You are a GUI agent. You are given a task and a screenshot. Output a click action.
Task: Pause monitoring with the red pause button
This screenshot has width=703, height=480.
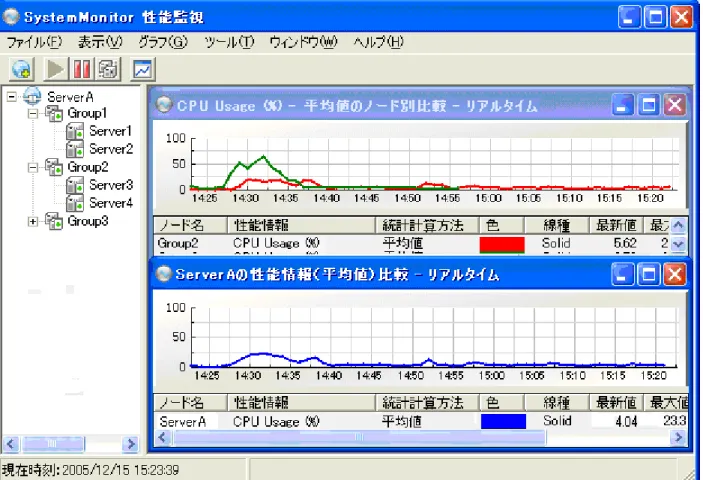[82, 69]
